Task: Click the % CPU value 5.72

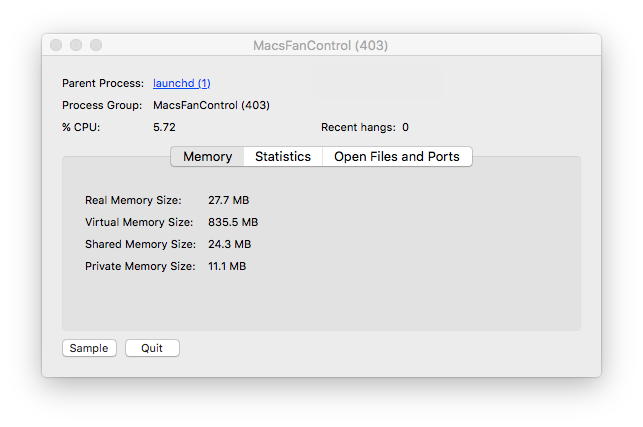Action: pos(164,128)
